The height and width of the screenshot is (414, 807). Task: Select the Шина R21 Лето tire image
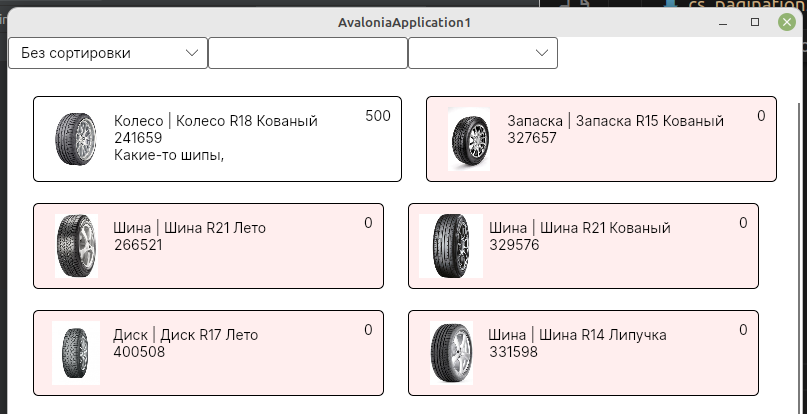pos(76,245)
